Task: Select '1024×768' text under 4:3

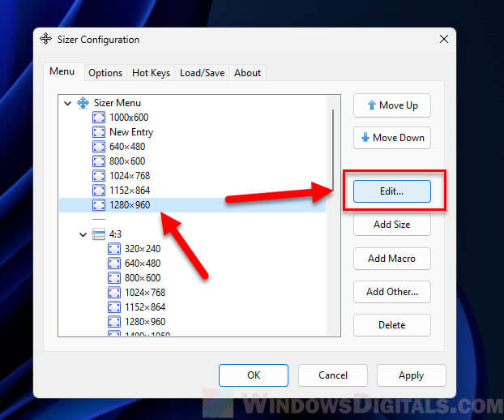Action: (x=145, y=293)
